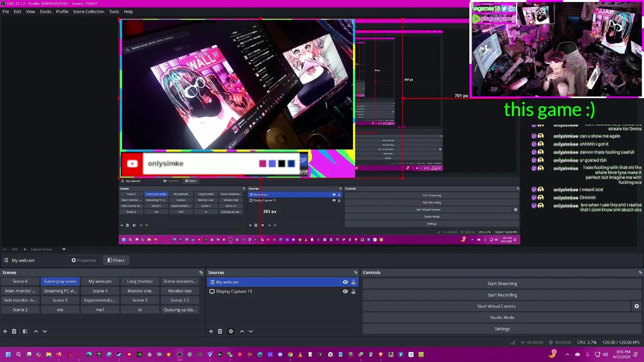This screenshot has width=644, height=362.
Task: Open the Tools menu
Action: click(x=114, y=12)
